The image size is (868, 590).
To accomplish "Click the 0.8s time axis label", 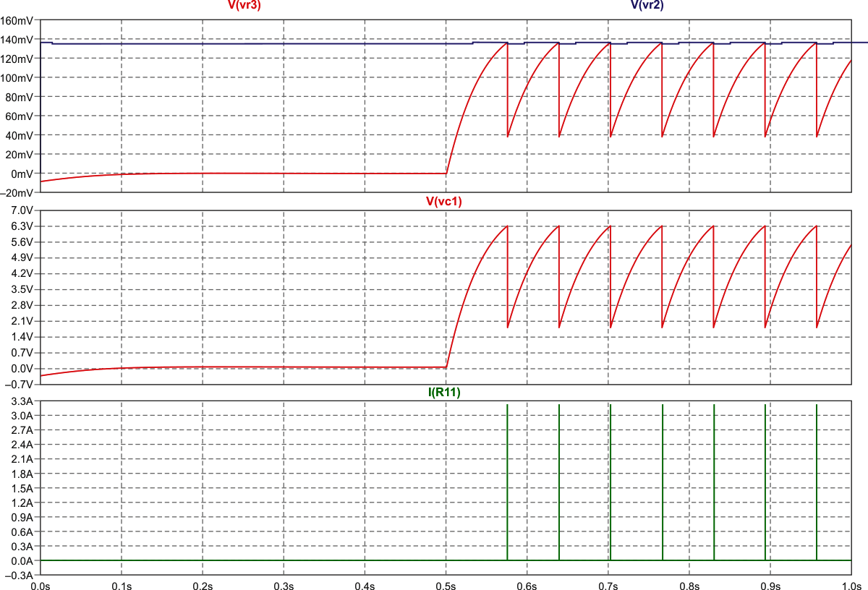I will pos(689,585).
